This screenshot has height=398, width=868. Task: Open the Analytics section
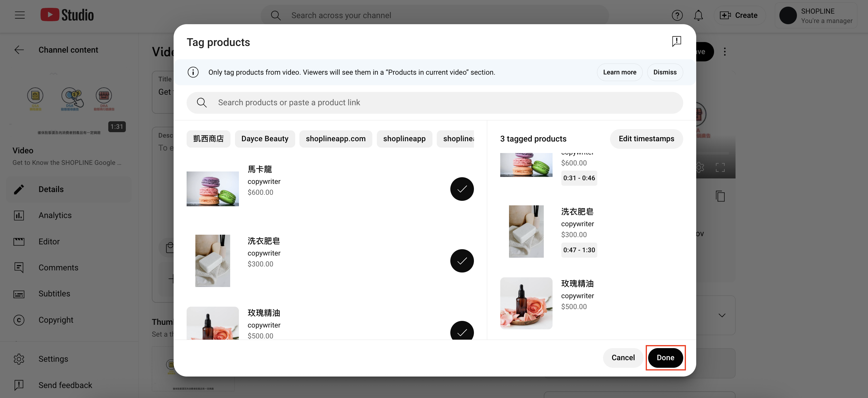click(69, 215)
